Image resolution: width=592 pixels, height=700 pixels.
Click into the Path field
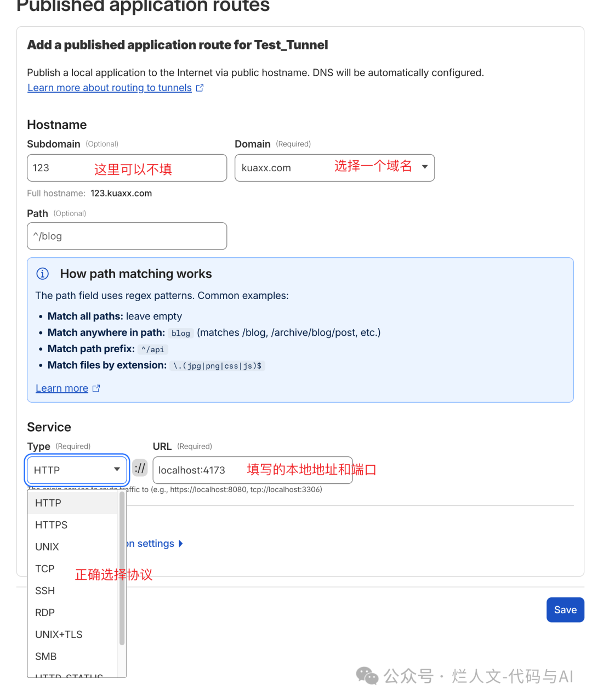(127, 236)
